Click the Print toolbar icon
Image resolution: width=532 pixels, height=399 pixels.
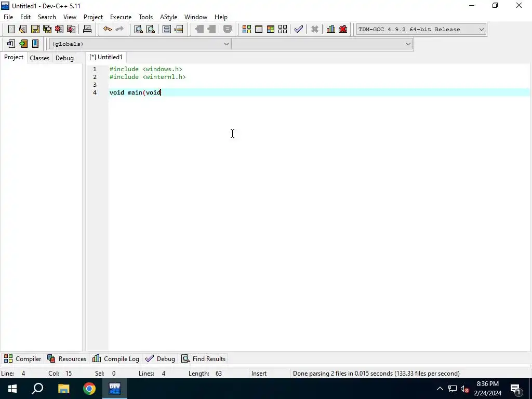(87, 29)
